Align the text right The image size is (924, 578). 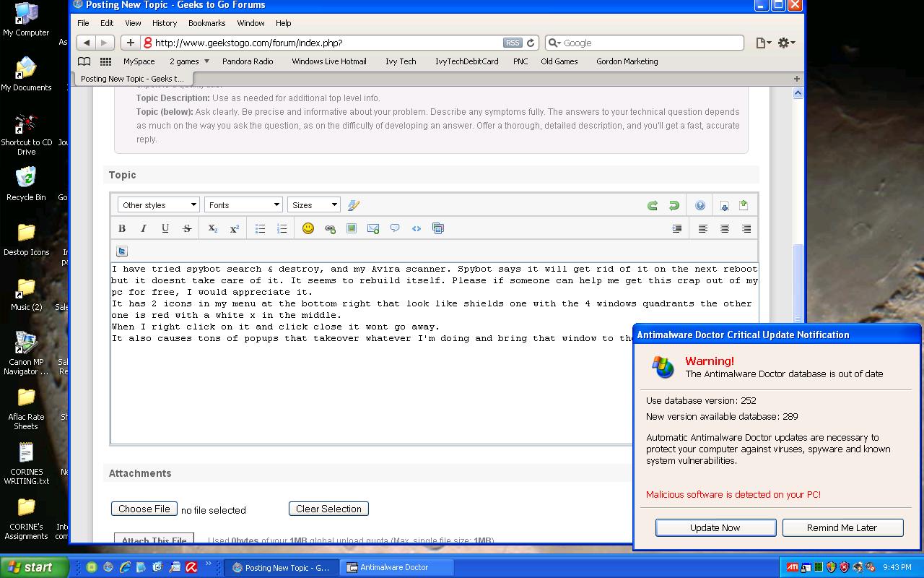coord(746,228)
